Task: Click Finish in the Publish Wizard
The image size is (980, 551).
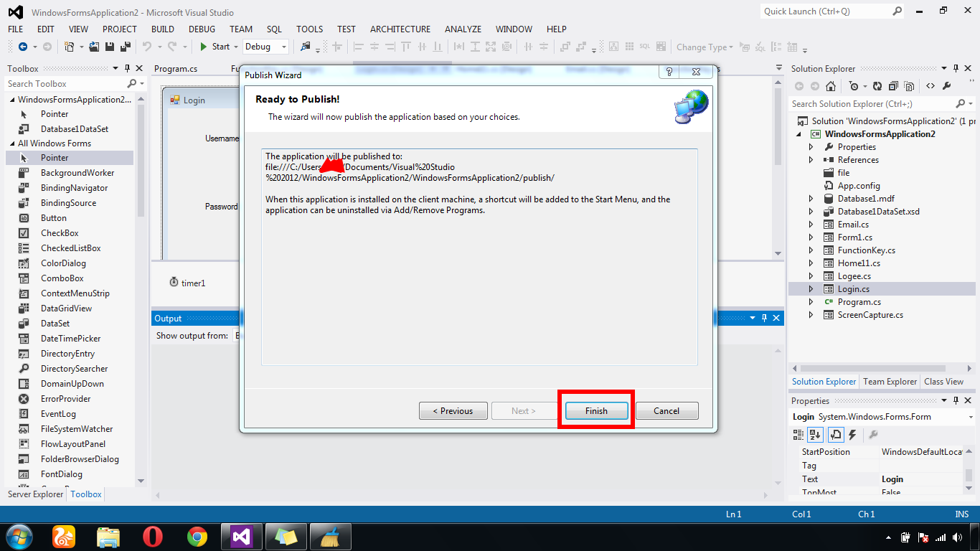Action: click(x=596, y=411)
